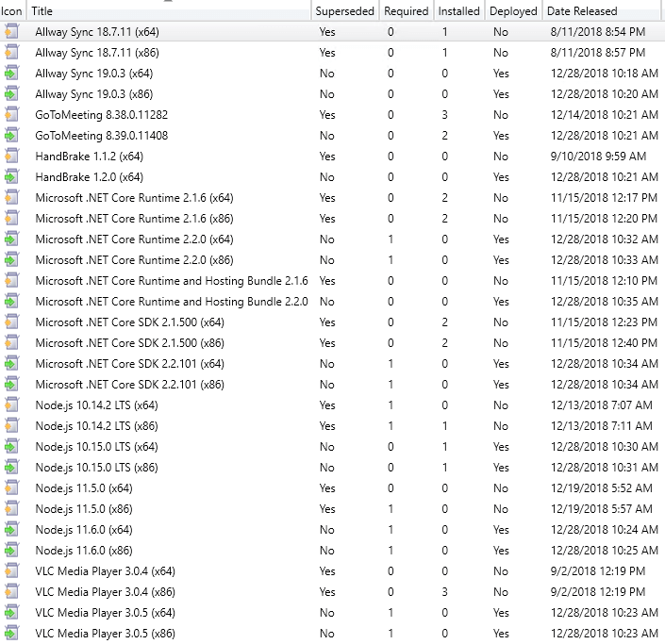Click the icon for .NET Core Runtime 2.2.0 (x64)

click(x=12, y=239)
